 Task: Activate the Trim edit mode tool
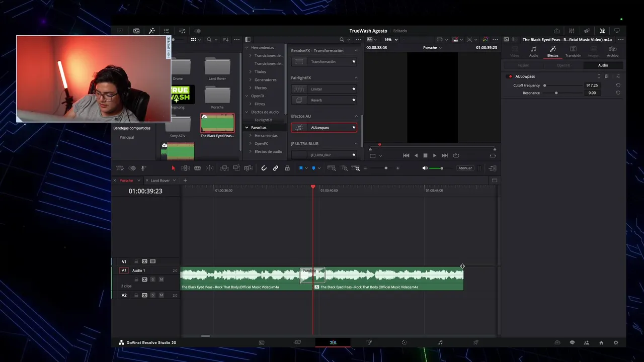185,168
